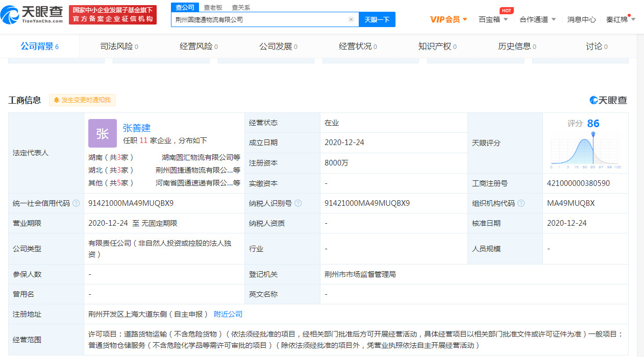The image size is (644, 357).
Task: Open 荆州圆捷通物流有限公... link
Action: 198,170
